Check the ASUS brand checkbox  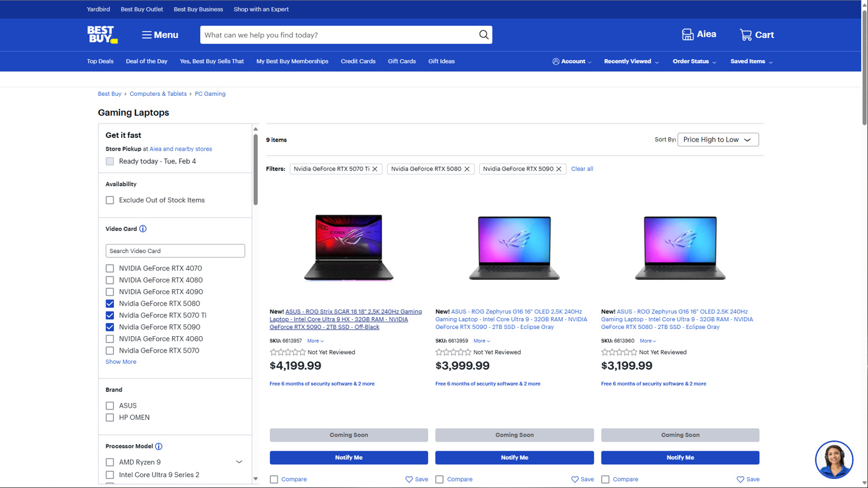[110, 406]
